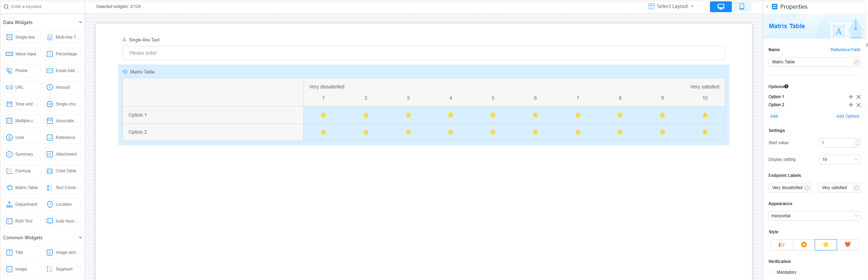
Task: Add the Attachment widget
Action: pos(63,154)
